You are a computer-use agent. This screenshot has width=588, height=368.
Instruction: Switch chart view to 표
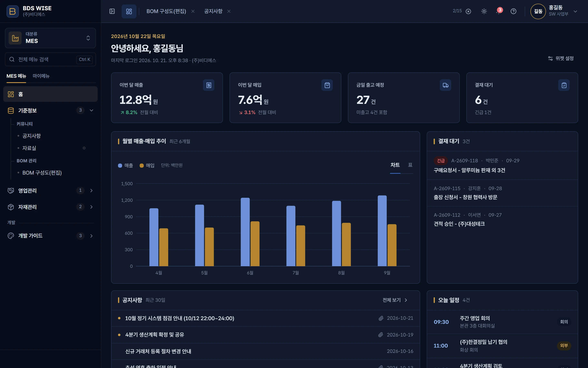pyautogui.click(x=410, y=165)
